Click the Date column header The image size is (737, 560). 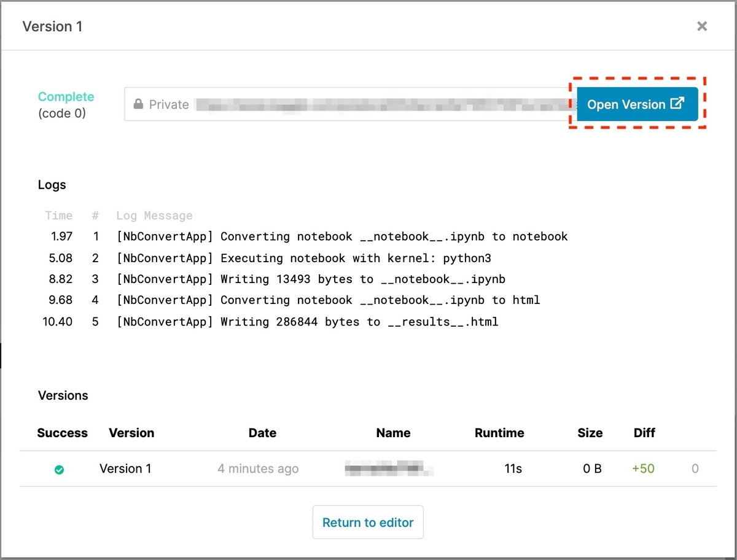262,433
